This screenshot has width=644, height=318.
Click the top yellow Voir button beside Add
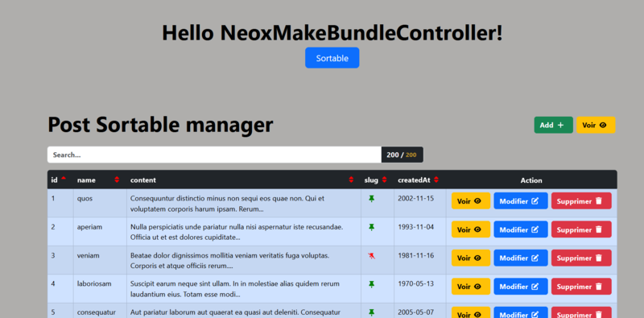(596, 125)
